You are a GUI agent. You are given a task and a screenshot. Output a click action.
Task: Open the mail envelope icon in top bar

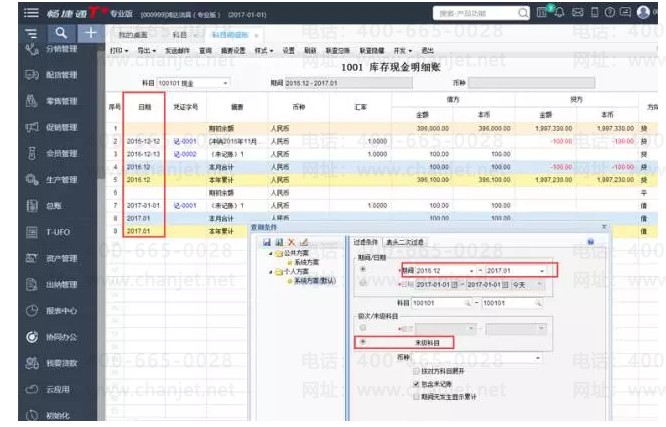click(578, 13)
